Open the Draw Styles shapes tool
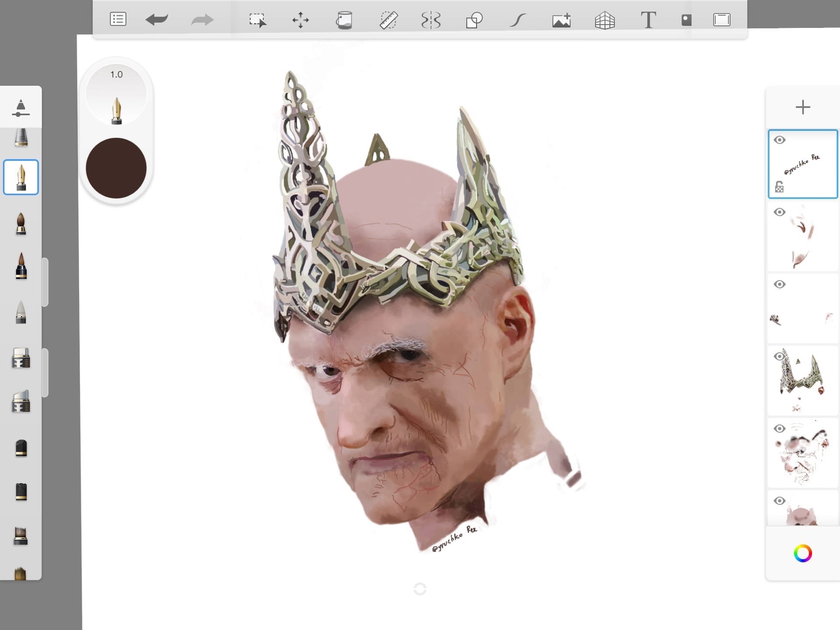Screen dimensions: 840x630 pos(474,20)
